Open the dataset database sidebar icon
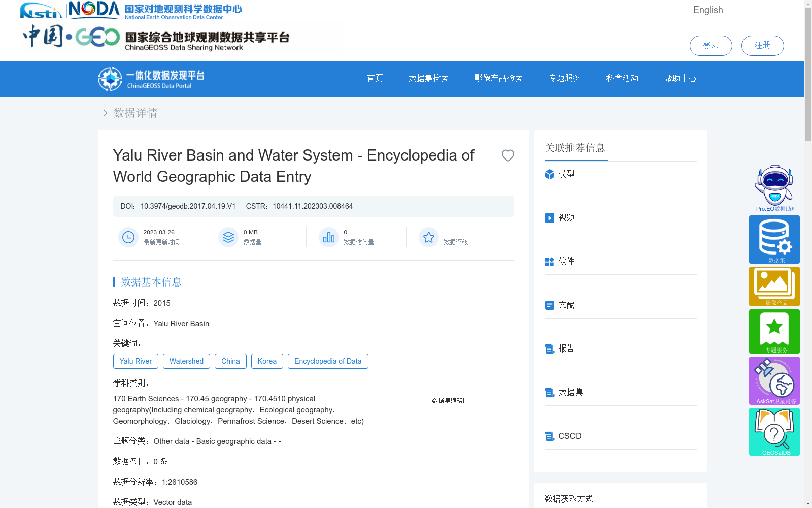Viewport: 812px width, 508px height. (774, 240)
